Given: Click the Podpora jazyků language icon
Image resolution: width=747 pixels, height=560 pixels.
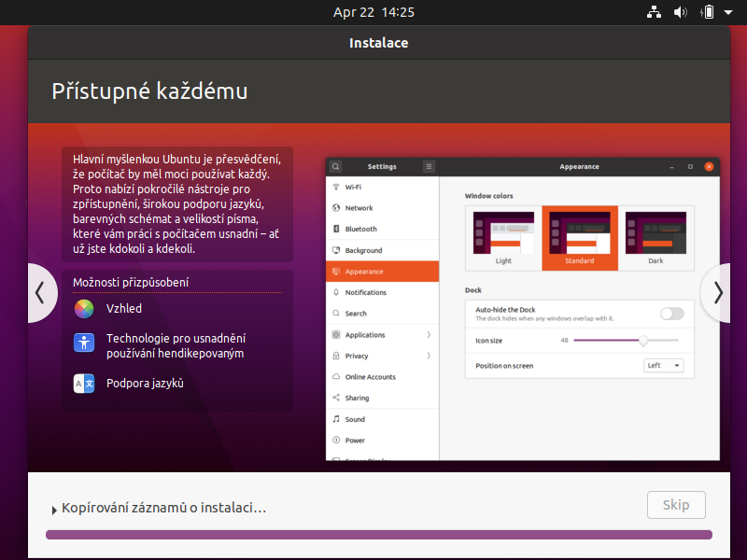Looking at the screenshot, I should (x=84, y=384).
